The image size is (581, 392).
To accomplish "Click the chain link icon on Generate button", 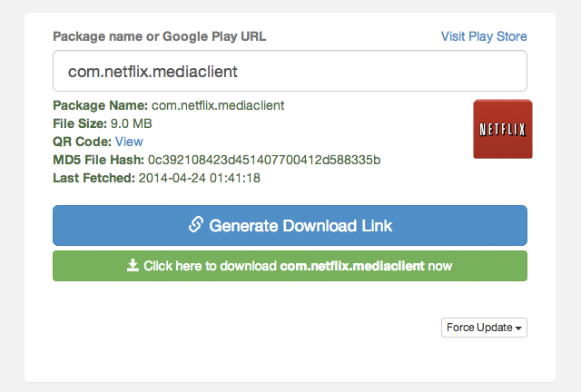I will (196, 224).
